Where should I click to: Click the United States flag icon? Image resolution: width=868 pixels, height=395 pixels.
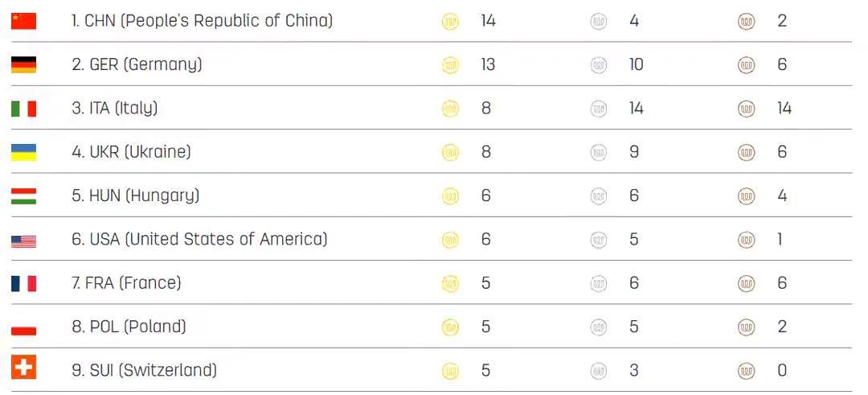click(23, 240)
